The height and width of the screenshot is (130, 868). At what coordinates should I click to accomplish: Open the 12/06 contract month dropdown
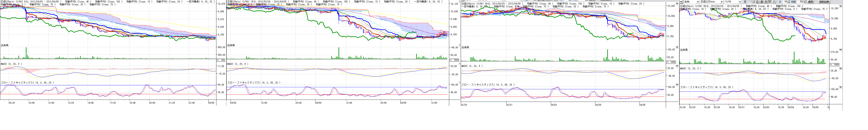pos(740,2)
